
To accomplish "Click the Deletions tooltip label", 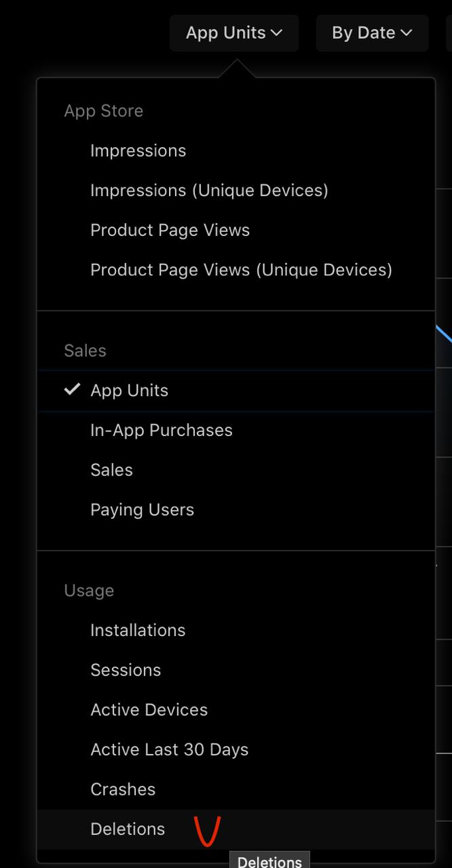I will coord(269,861).
